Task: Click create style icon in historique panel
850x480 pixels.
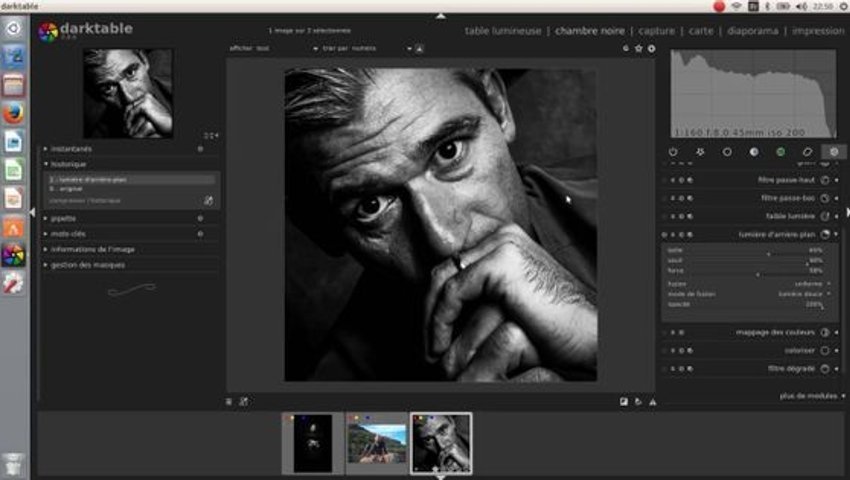Action: click(x=208, y=201)
